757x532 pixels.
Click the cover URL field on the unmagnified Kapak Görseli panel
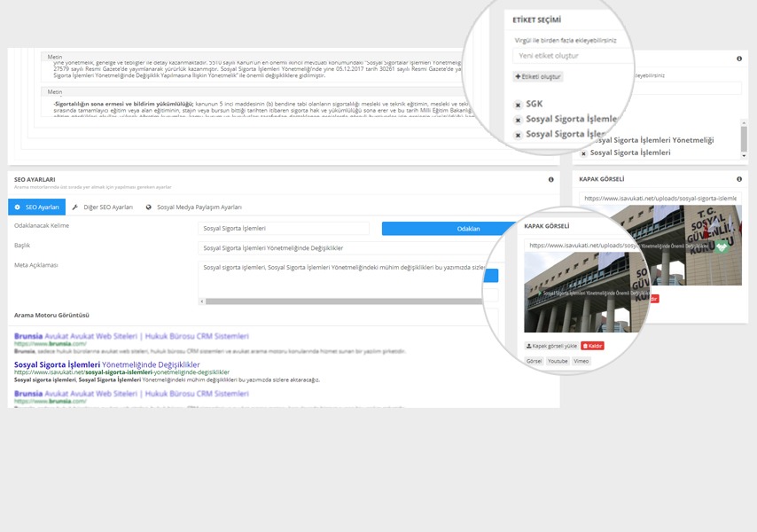point(660,199)
